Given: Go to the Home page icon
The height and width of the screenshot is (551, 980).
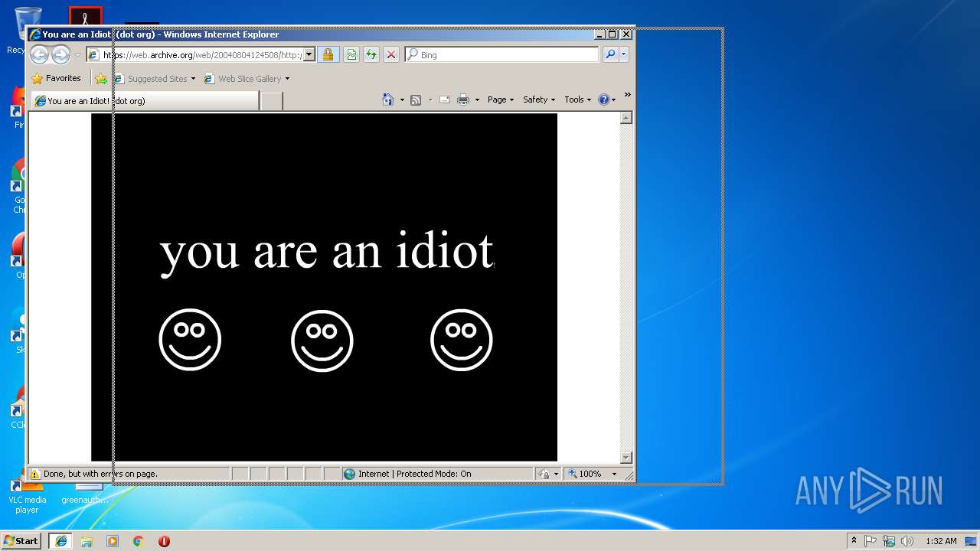Looking at the screenshot, I should [x=388, y=99].
